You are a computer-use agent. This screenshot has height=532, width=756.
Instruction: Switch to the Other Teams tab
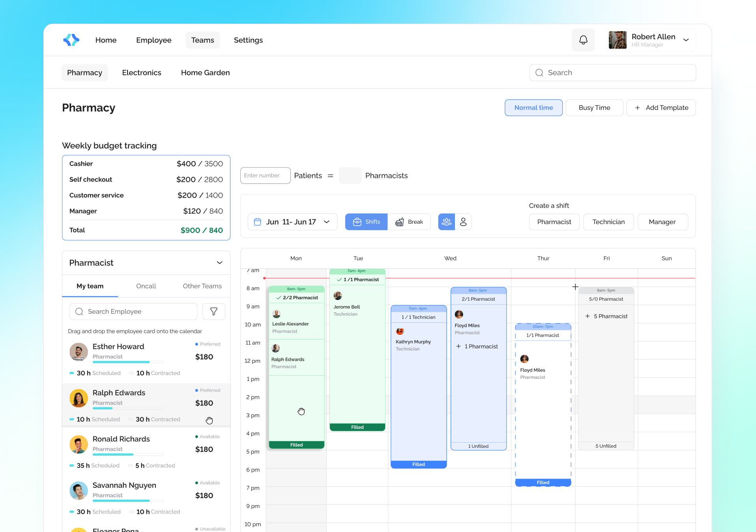tap(202, 286)
